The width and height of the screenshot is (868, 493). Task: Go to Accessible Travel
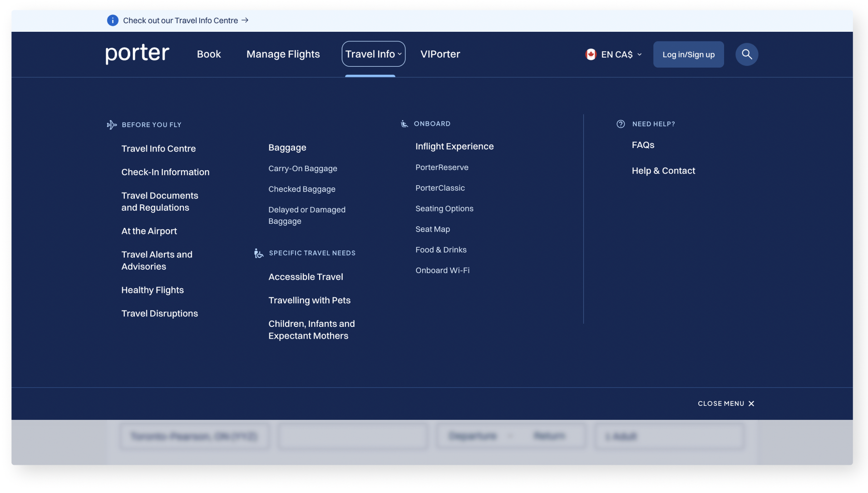[x=306, y=277]
